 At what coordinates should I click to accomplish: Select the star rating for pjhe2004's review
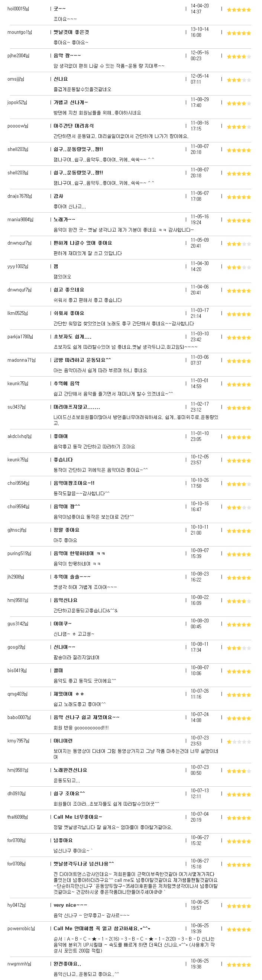(x=239, y=57)
